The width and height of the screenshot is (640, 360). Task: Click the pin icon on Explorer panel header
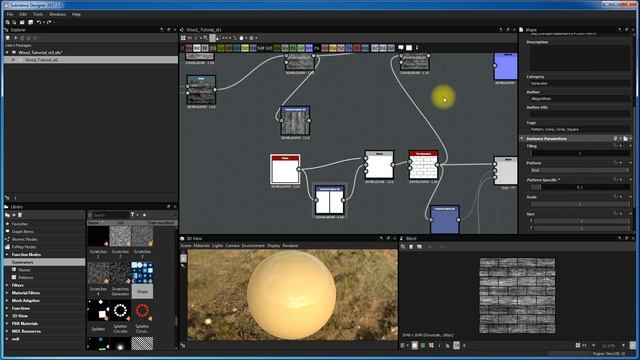[x=162, y=30]
